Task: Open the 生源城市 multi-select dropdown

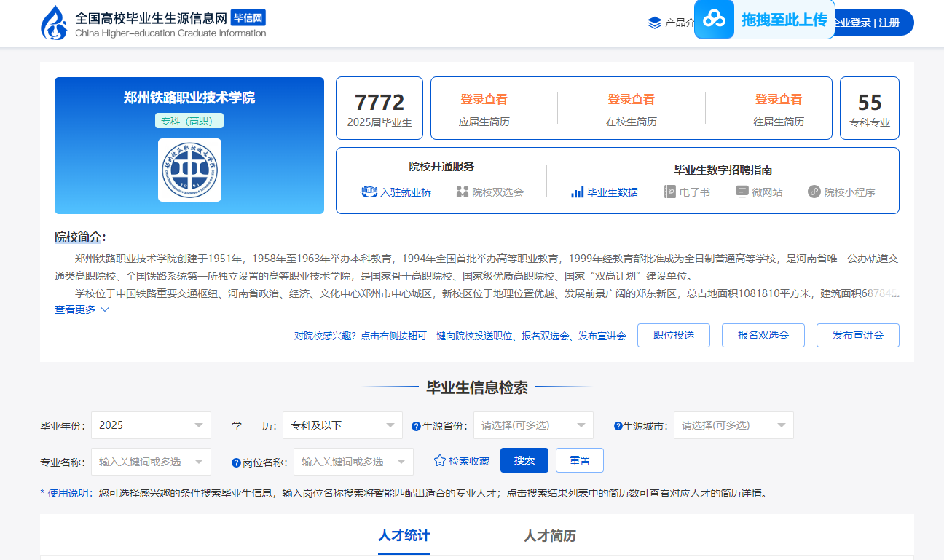Action: point(733,425)
